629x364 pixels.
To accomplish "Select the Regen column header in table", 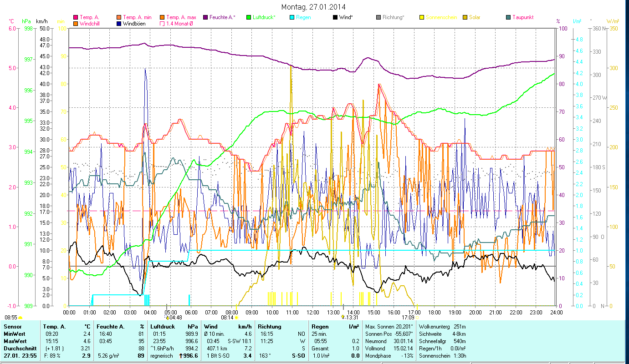I will pyautogui.click(x=320, y=327).
